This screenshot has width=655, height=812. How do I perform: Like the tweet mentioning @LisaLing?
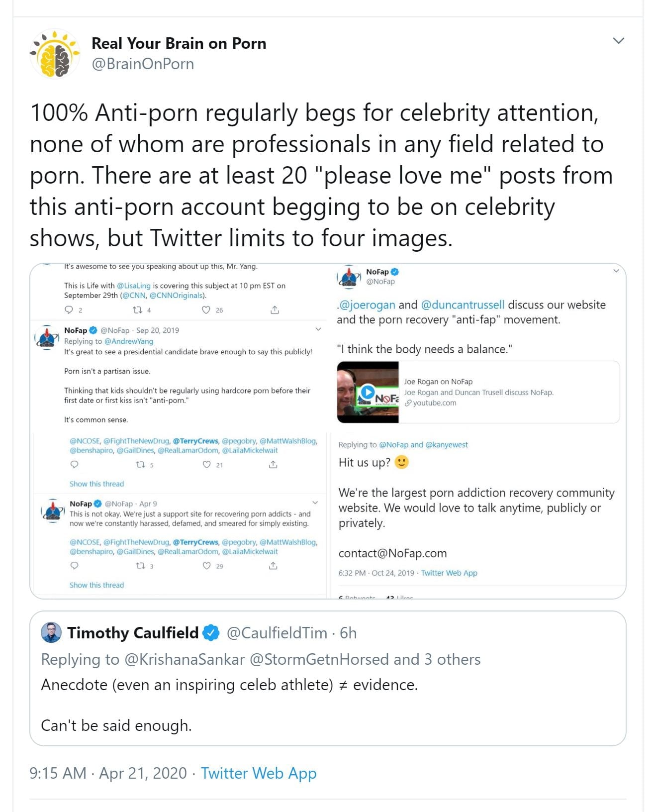[206, 310]
